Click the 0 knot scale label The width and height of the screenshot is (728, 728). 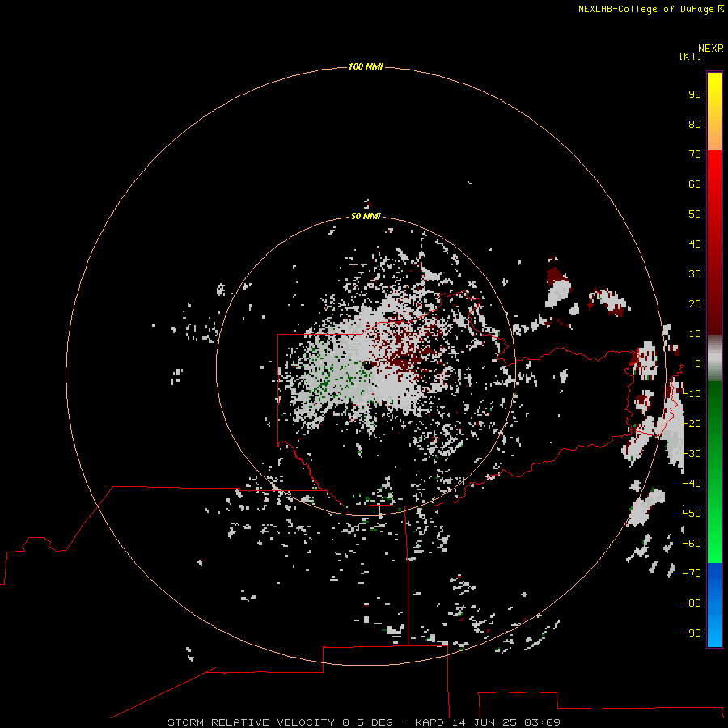698,363
